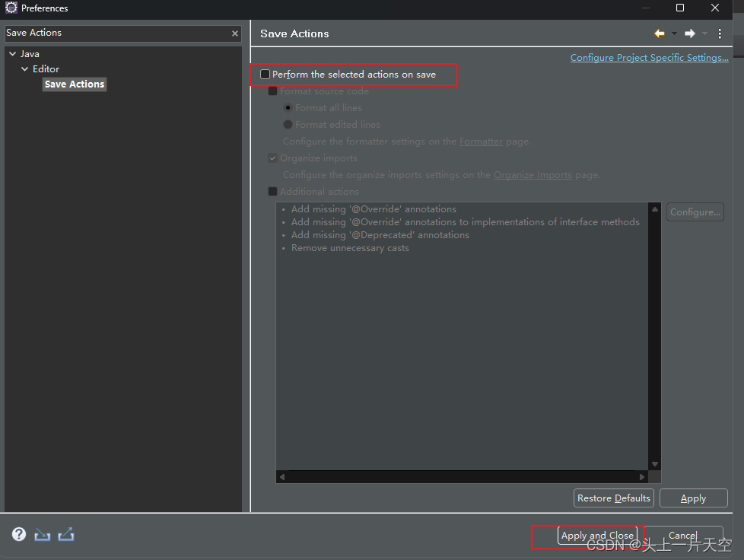The width and height of the screenshot is (744, 560).
Task: Click the Apply button
Action: (693, 498)
